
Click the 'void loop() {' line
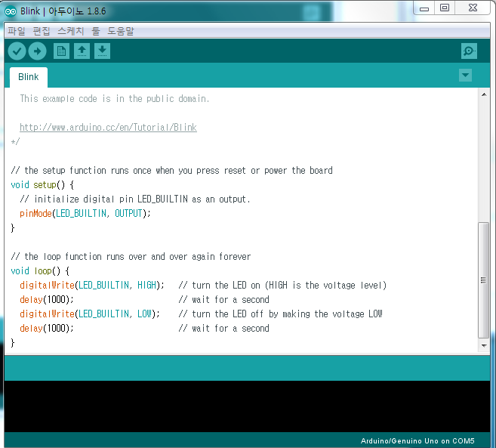pos(40,271)
